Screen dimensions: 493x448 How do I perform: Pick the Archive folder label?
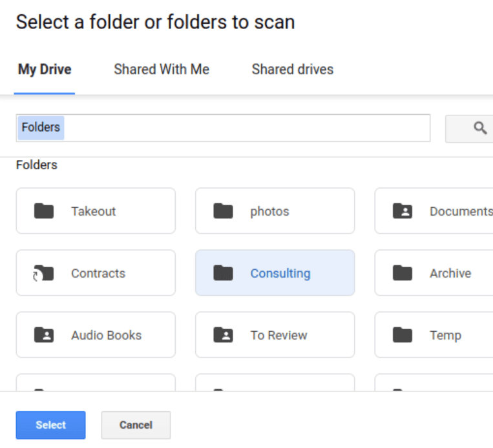point(450,273)
